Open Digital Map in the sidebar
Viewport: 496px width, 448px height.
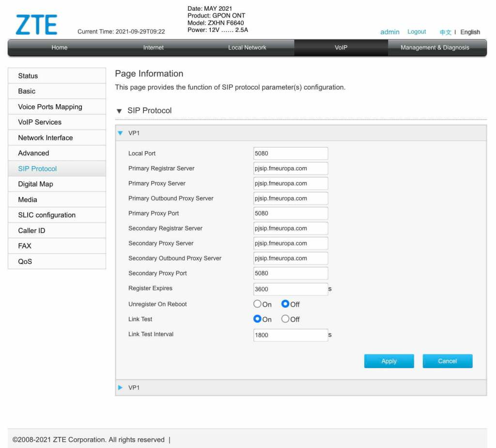(x=57, y=184)
